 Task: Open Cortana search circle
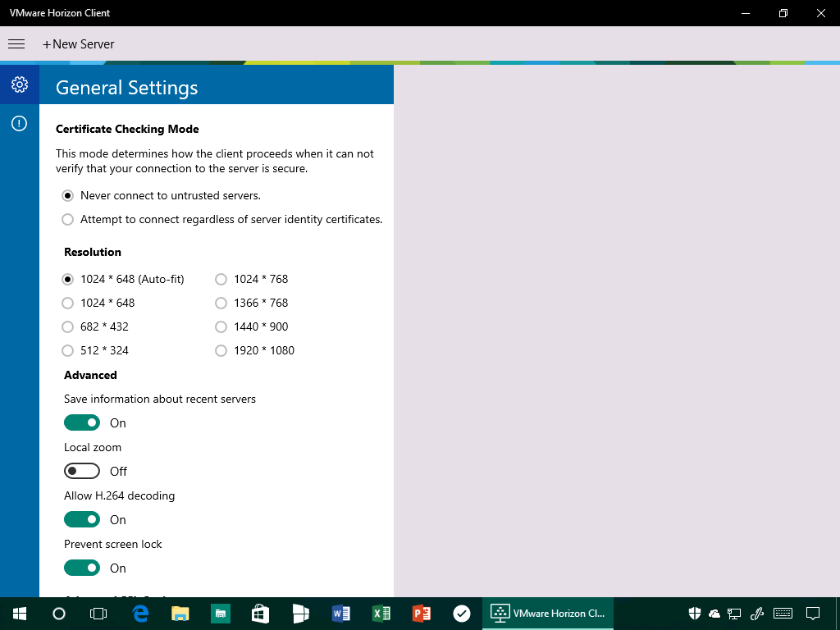pos(59,614)
